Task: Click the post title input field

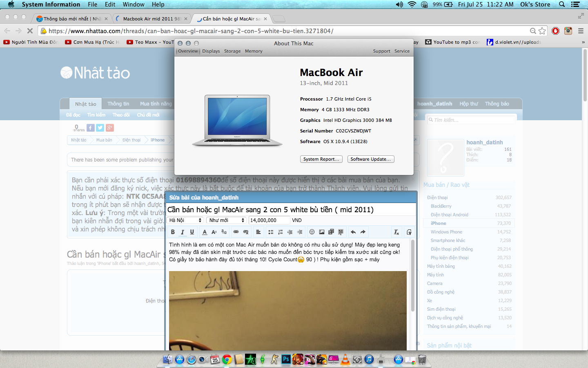Action: 291,210
